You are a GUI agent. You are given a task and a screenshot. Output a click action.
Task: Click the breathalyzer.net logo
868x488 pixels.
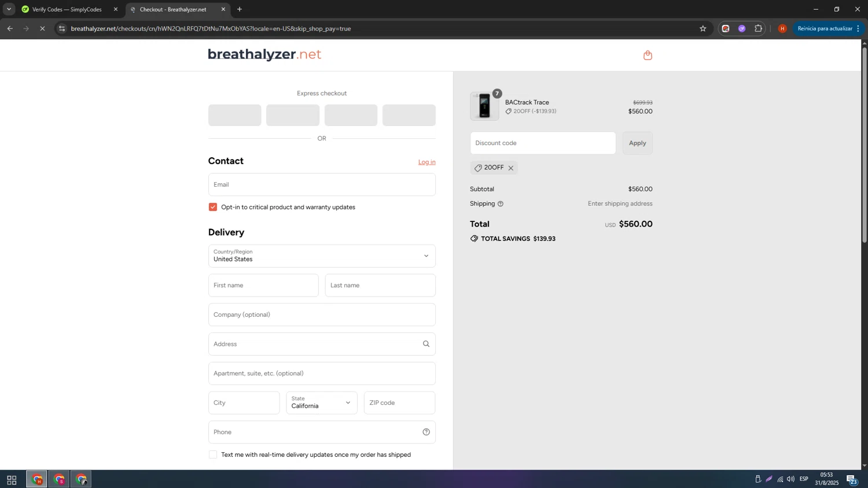[264, 54]
